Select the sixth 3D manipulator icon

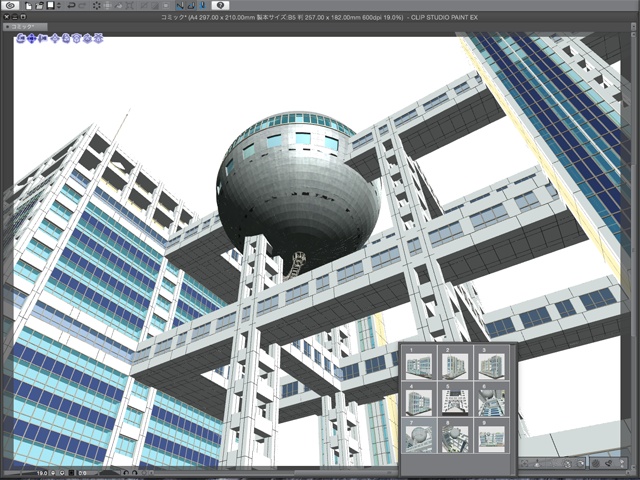[x=77, y=39]
